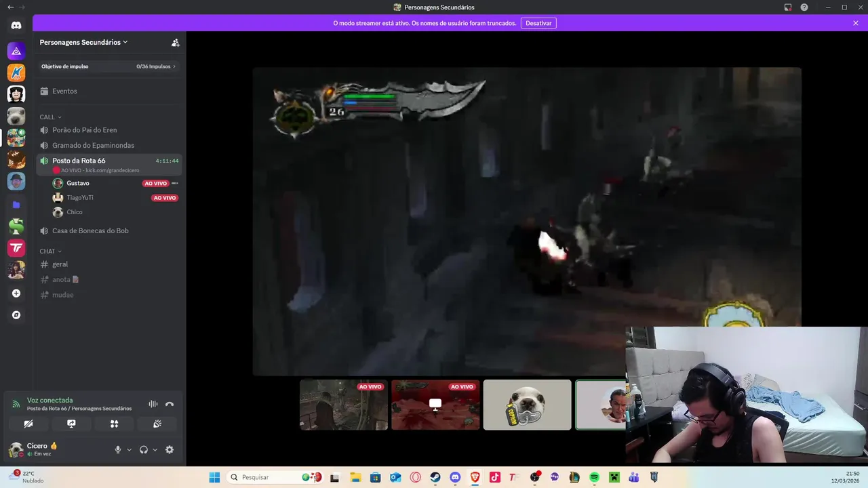Click the main God of War stream view

(x=527, y=221)
